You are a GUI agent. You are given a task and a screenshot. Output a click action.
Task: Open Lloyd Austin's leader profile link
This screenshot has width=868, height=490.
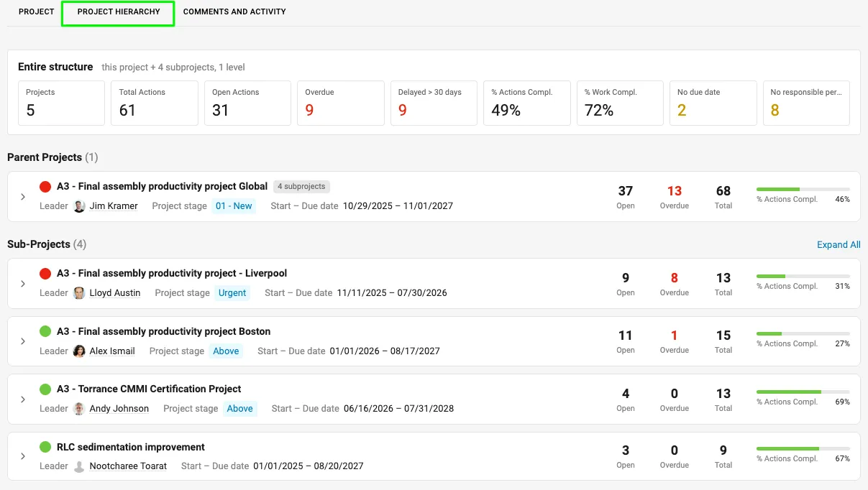(115, 293)
